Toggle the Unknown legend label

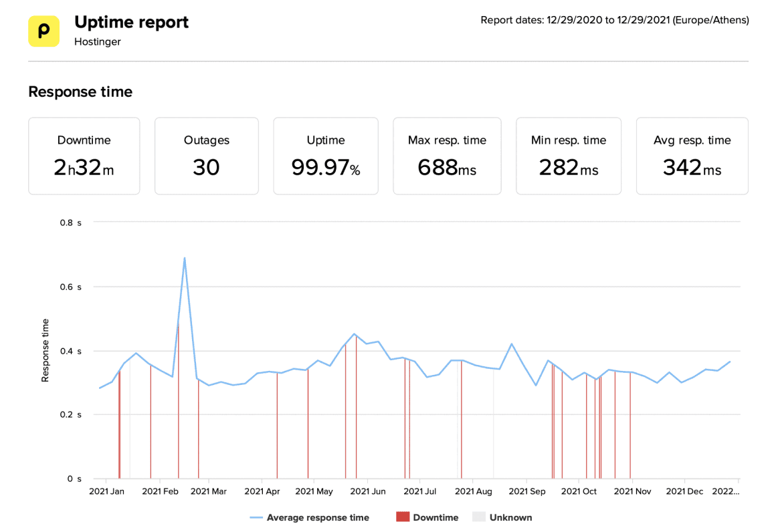(x=510, y=517)
